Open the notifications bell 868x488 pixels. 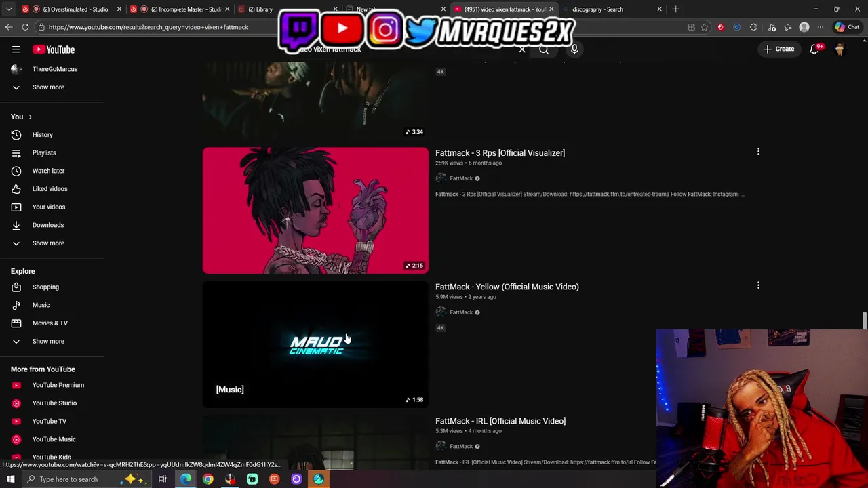tap(814, 49)
